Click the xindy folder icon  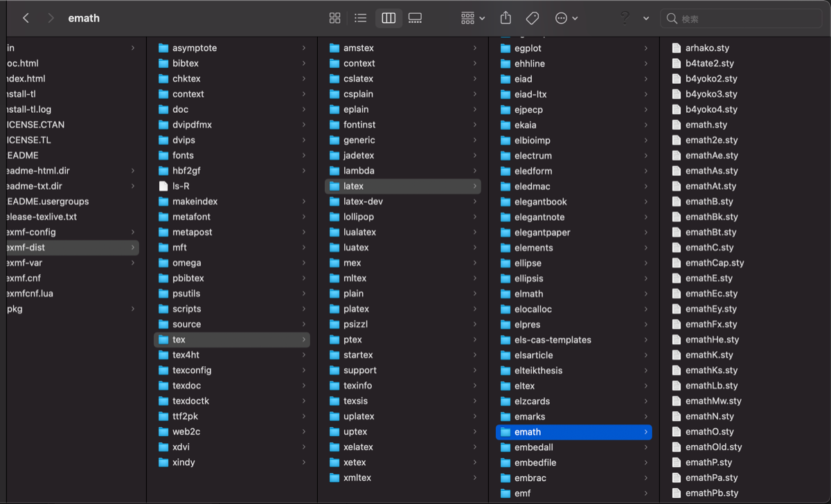163,462
